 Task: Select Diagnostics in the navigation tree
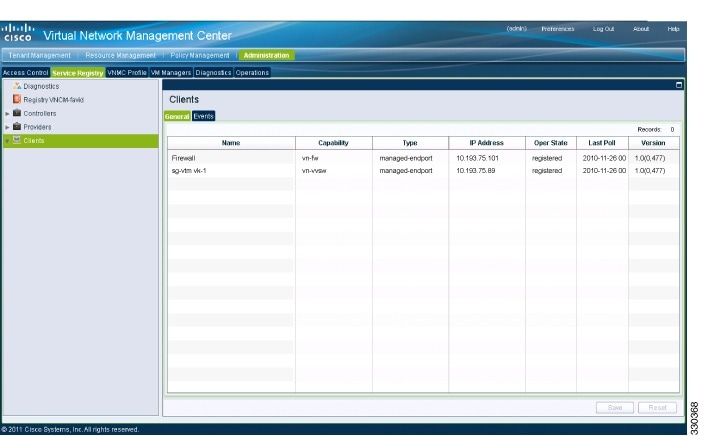(41, 86)
